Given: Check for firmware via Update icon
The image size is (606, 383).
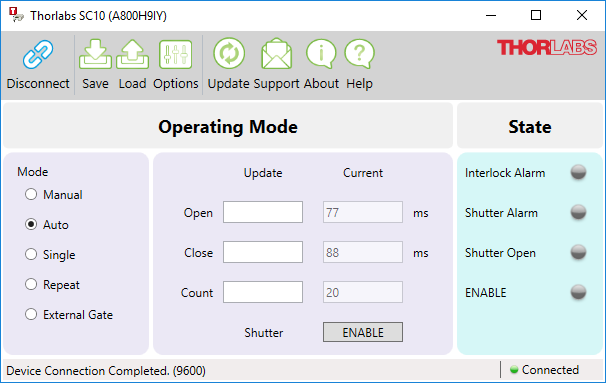Looking at the screenshot, I should point(229,53).
